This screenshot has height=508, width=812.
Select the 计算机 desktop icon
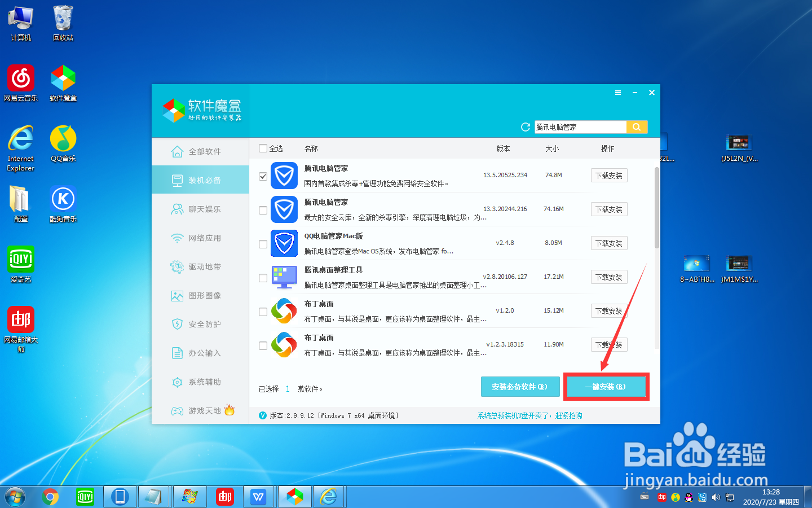tap(21, 23)
